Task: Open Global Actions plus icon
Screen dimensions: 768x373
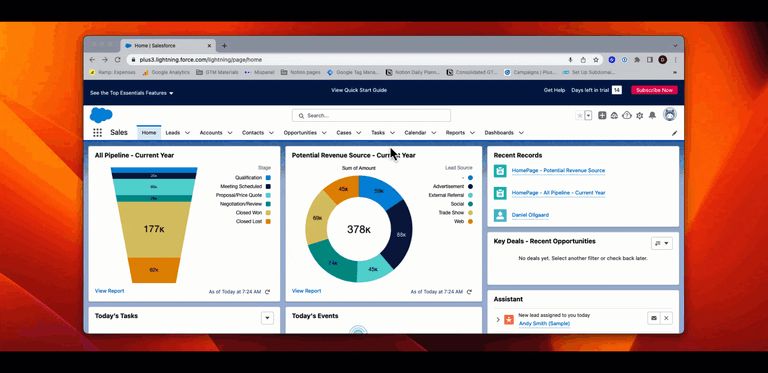Action: coord(602,116)
